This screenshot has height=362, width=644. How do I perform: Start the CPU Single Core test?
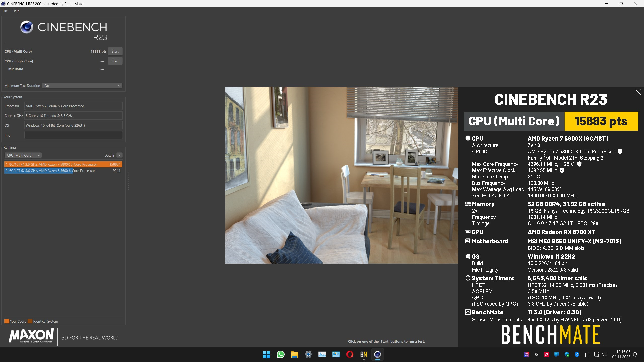(115, 61)
